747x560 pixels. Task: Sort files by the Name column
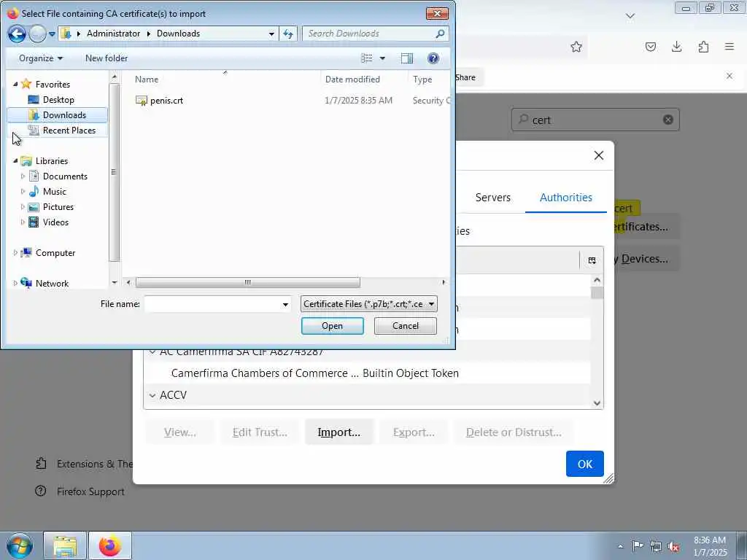[x=146, y=79]
